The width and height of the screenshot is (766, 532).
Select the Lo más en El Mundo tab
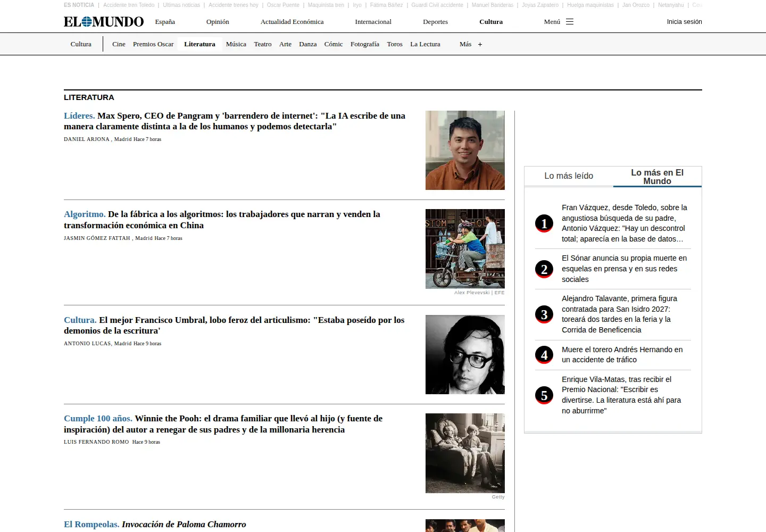[657, 177]
